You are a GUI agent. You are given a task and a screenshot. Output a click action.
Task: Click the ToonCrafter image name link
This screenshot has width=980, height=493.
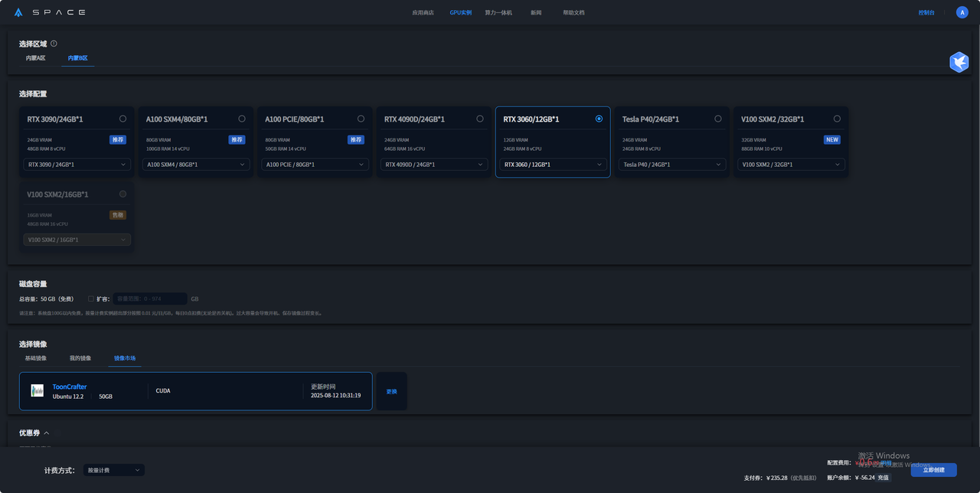pyautogui.click(x=70, y=387)
